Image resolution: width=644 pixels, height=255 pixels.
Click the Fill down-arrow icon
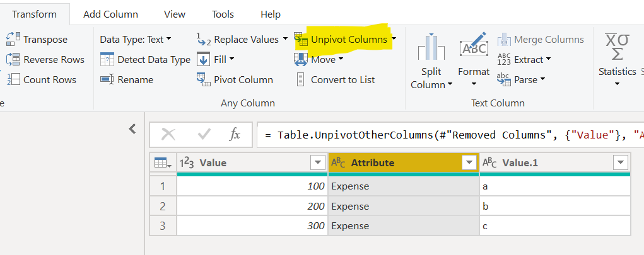[x=204, y=59]
